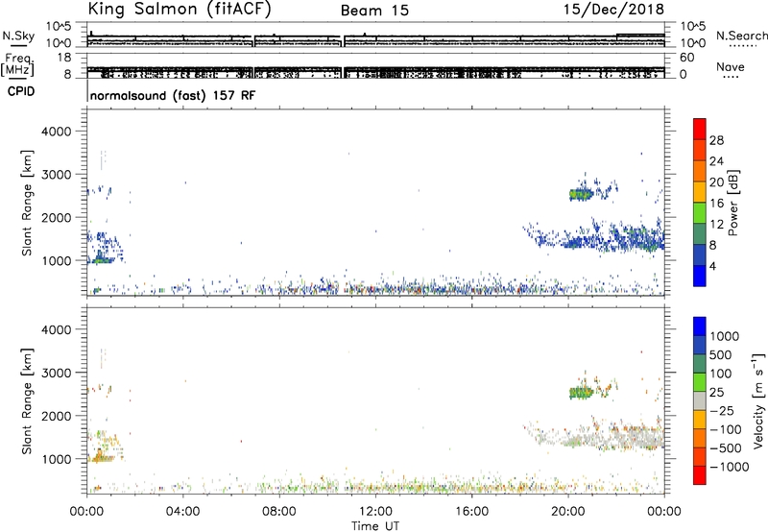Click the 18 tick label on frequency axis
The width and height of the screenshot is (768, 532).
(64, 58)
